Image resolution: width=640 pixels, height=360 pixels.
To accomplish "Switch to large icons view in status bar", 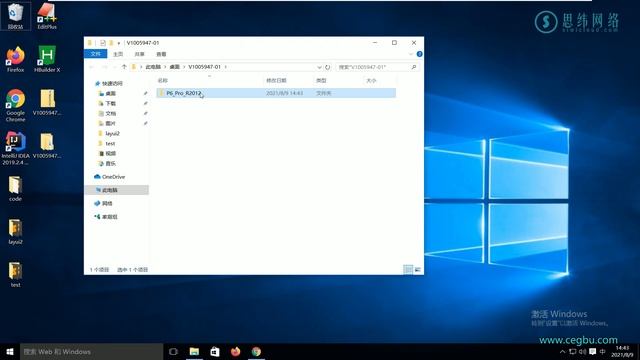I will [417, 269].
